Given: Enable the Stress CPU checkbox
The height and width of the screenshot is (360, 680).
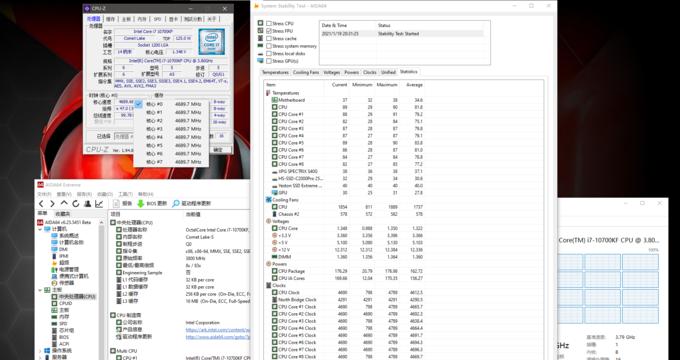Looking at the screenshot, I should 269,23.
